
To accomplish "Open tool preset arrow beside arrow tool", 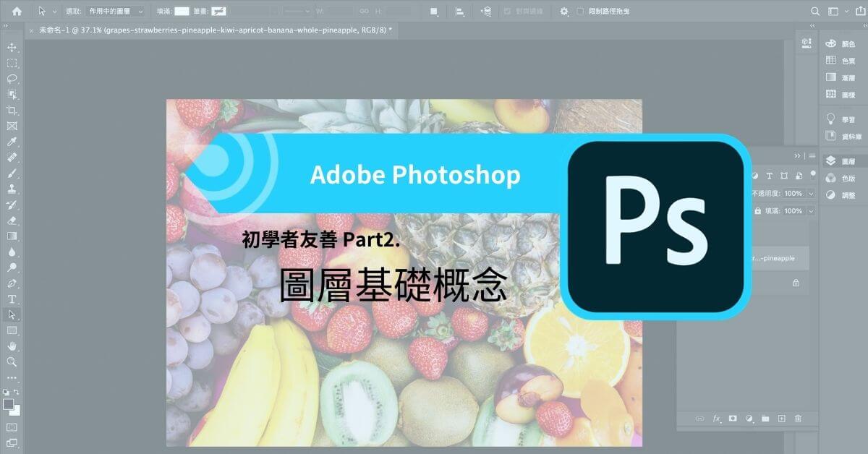I will click(x=54, y=12).
